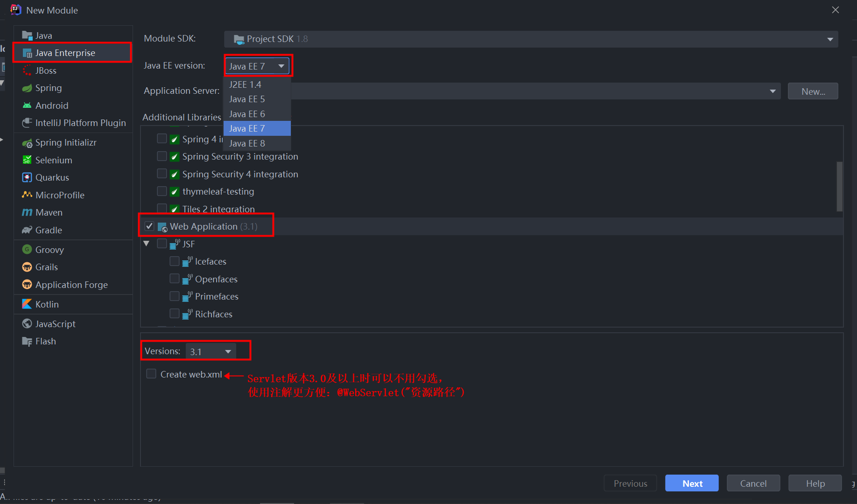Click the Richfaces library icon
The height and width of the screenshot is (504, 857).
click(x=187, y=314)
